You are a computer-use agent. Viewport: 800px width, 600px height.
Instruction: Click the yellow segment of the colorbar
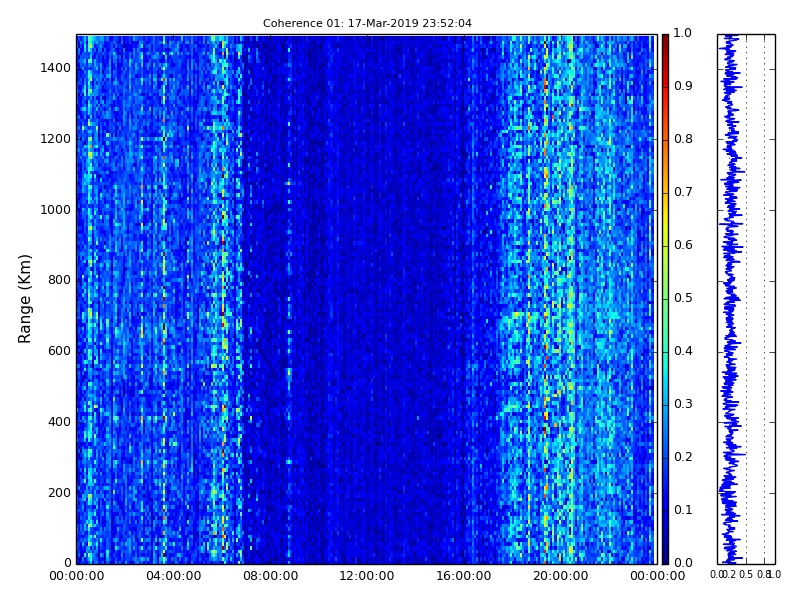point(665,219)
